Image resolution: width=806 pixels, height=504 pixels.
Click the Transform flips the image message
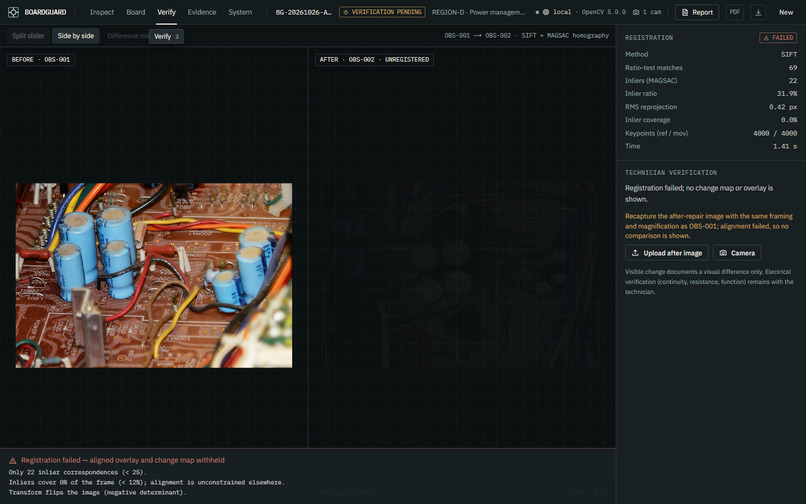pyautogui.click(x=97, y=492)
